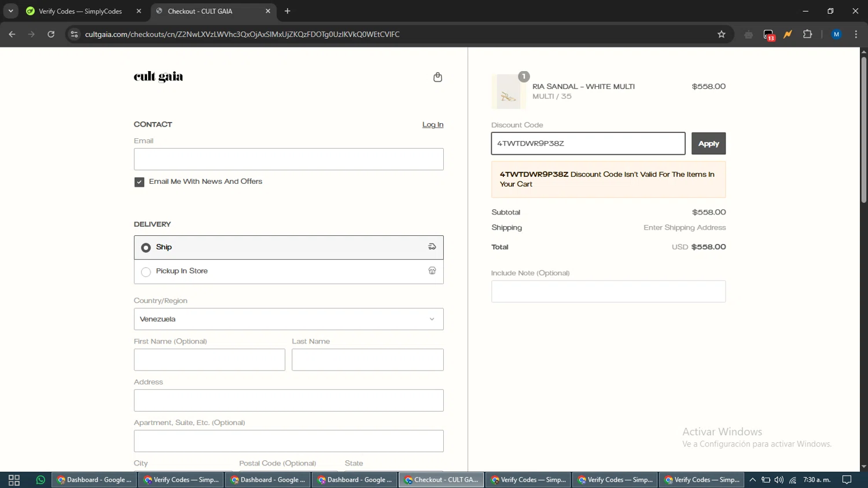Show hidden system tray icons
868x488 pixels.
(752, 480)
